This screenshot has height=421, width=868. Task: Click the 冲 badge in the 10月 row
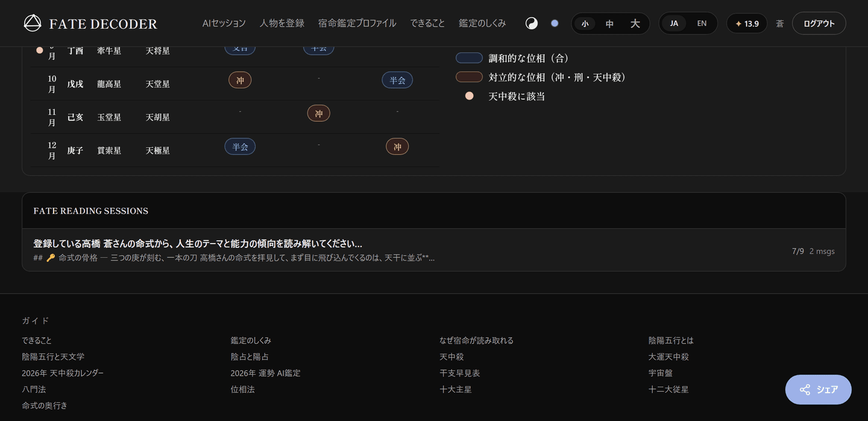tap(240, 80)
